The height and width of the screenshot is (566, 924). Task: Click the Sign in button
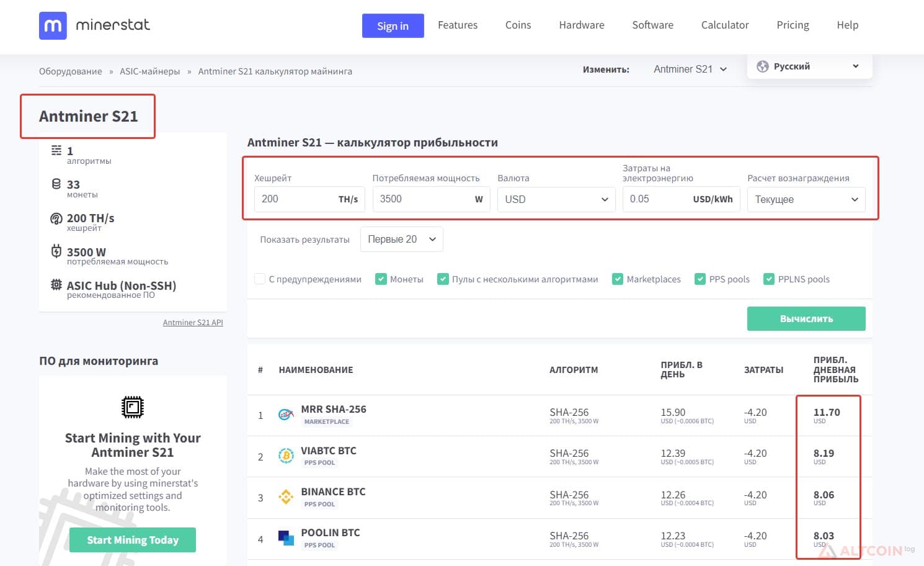pos(393,25)
